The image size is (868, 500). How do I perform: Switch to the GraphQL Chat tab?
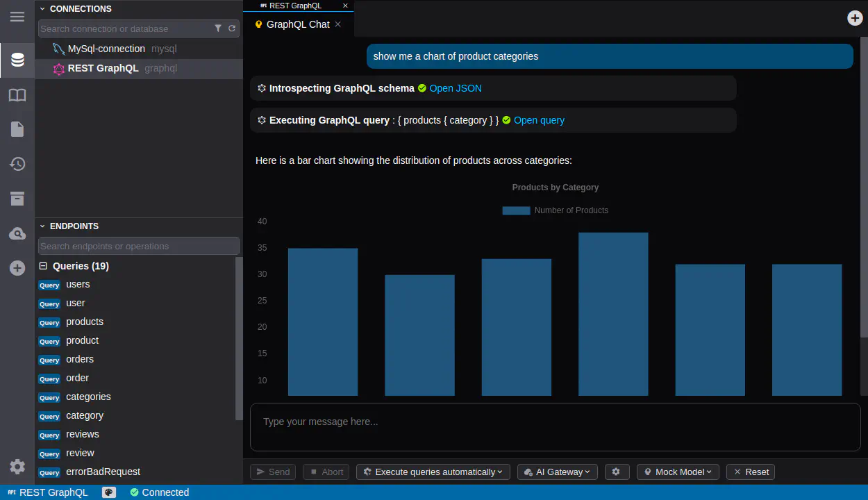(x=298, y=24)
